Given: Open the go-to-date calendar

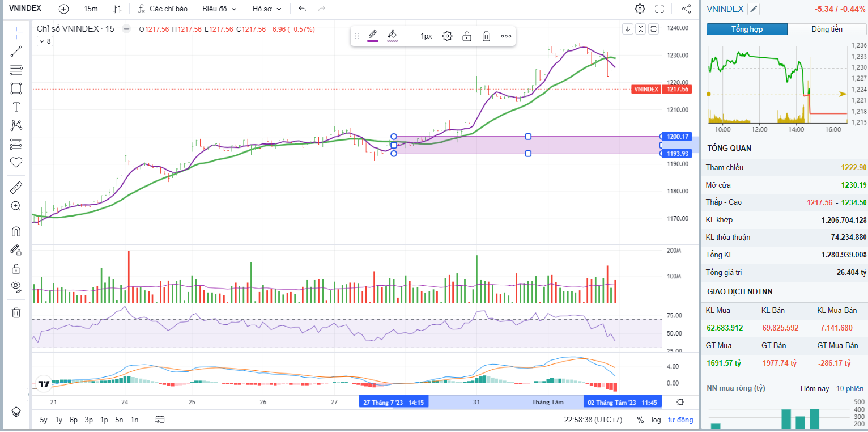Looking at the screenshot, I should 160,420.
